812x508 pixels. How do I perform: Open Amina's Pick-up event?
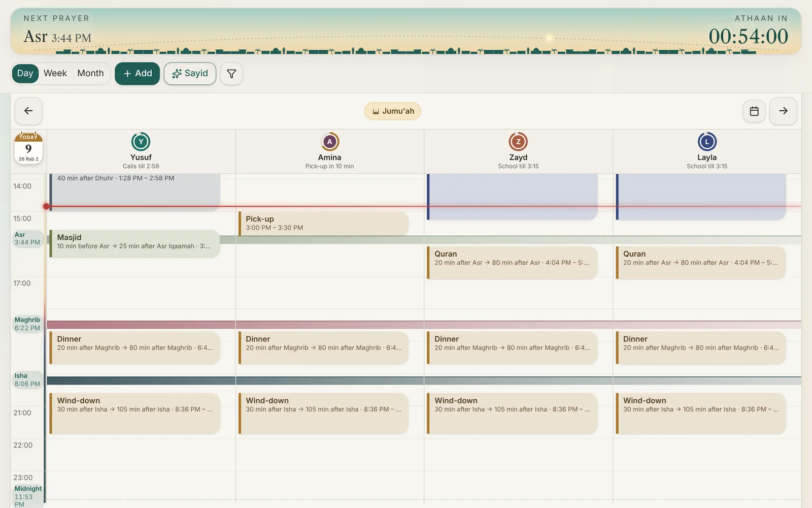323,223
